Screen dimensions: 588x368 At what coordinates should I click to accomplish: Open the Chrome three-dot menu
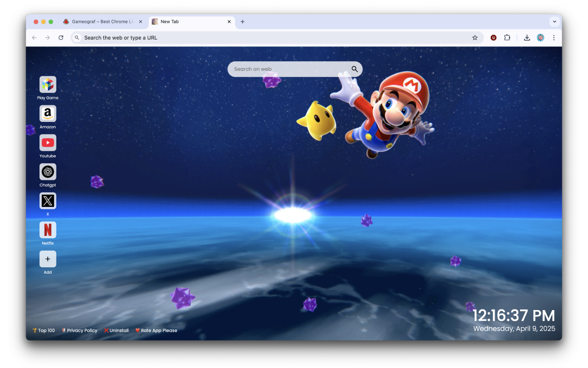click(x=554, y=38)
